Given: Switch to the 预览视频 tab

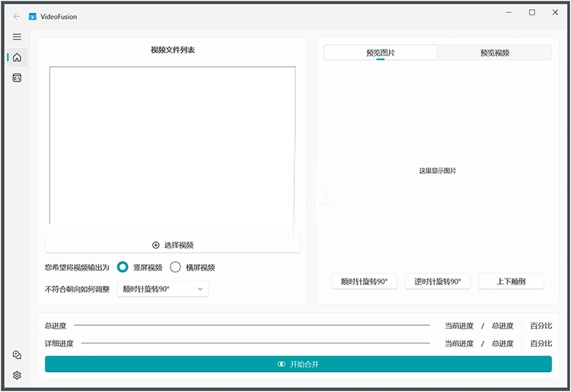Looking at the screenshot, I should (x=494, y=53).
